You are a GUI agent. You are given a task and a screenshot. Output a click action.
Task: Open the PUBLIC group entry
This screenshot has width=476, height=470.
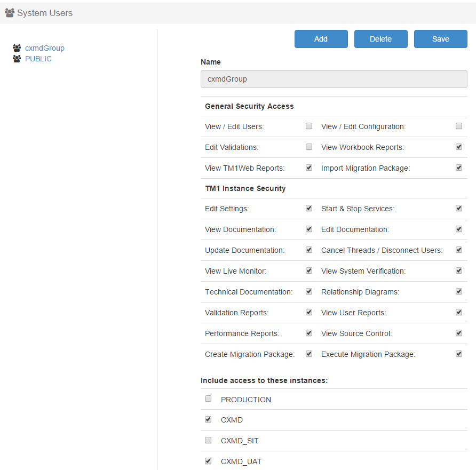click(x=38, y=59)
